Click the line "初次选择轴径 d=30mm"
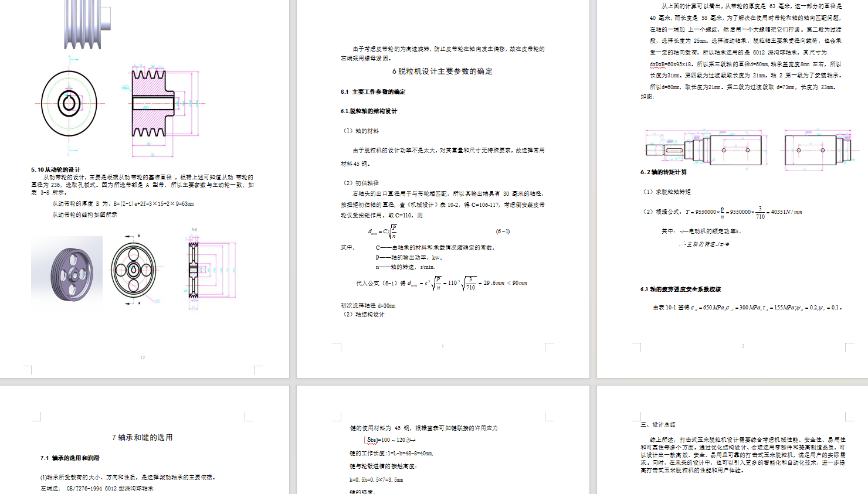The image size is (868, 494). (368, 306)
